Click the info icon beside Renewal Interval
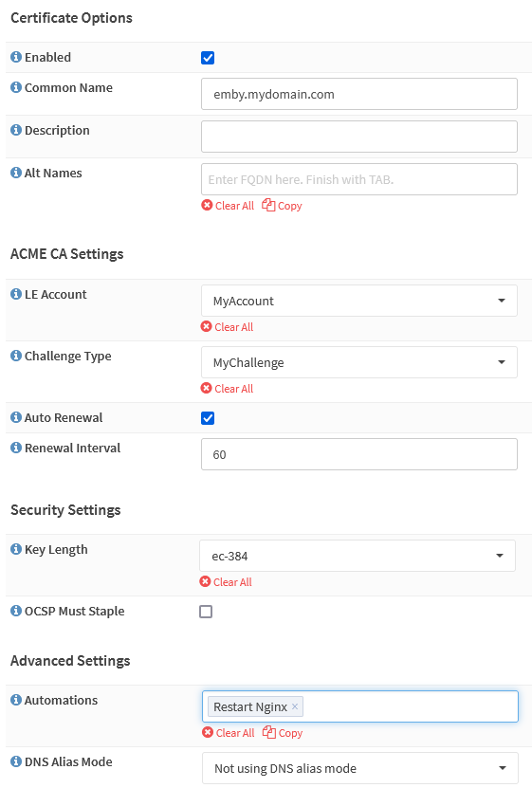The width and height of the screenshot is (532, 788). (16, 448)
